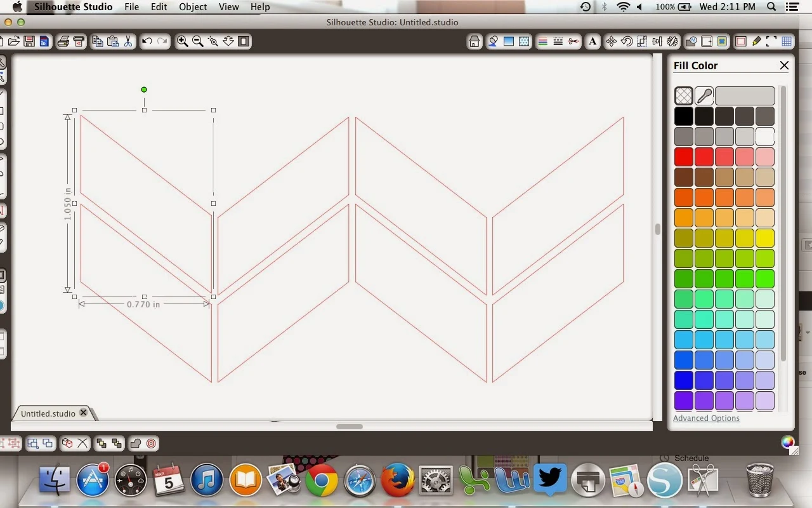Screen dimensions: 812x508
Task: Open the Scale window
Action: click(x=642, y=42)
